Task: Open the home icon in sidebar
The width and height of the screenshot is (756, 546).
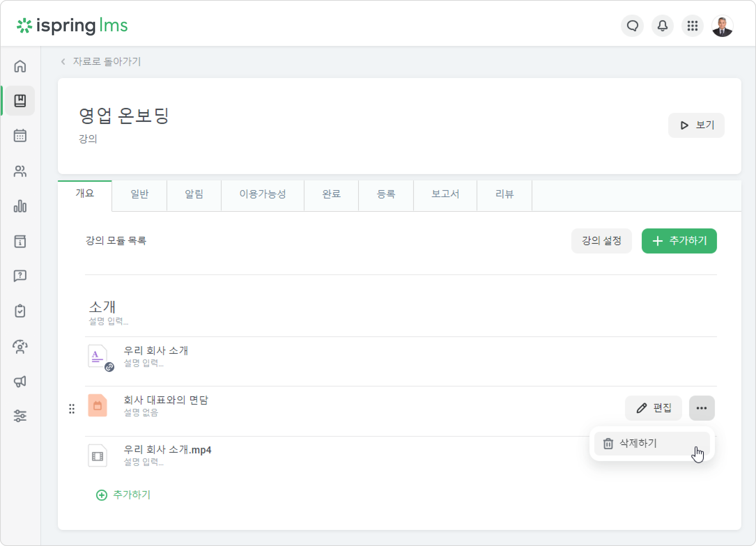Action: 20,66
